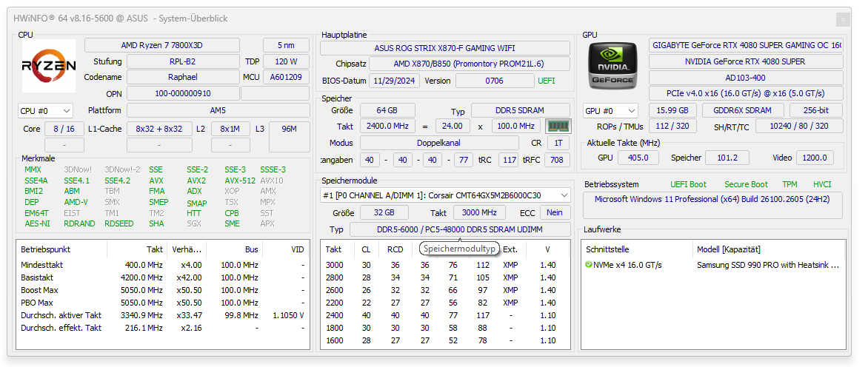Click the 8x1M L2 cache field
The height and width of the screenshot is (367, 868).
(x=230, y=129)
